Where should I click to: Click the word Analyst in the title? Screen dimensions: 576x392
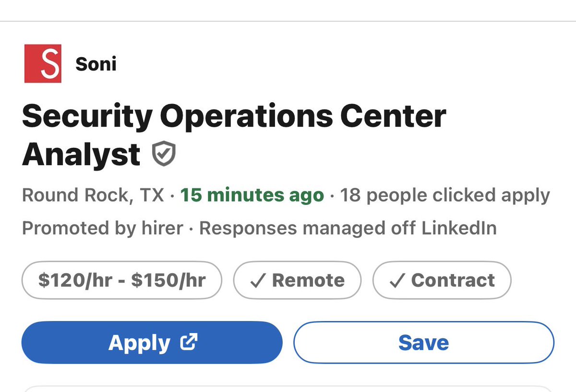pos(81,155)
